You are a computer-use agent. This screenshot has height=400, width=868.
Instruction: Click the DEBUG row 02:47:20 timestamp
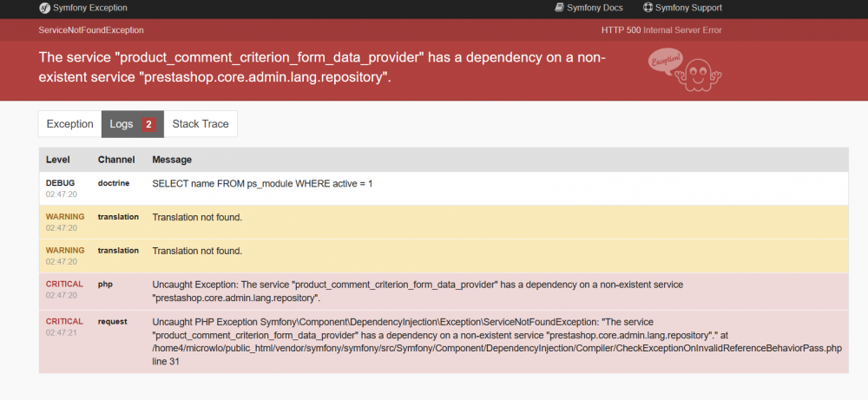coord(61,194)
